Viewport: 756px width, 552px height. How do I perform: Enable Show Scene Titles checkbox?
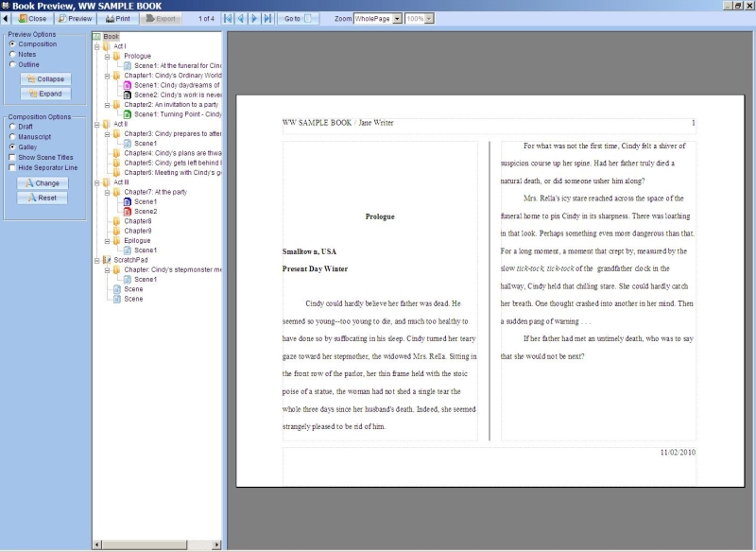pos(12,158)
